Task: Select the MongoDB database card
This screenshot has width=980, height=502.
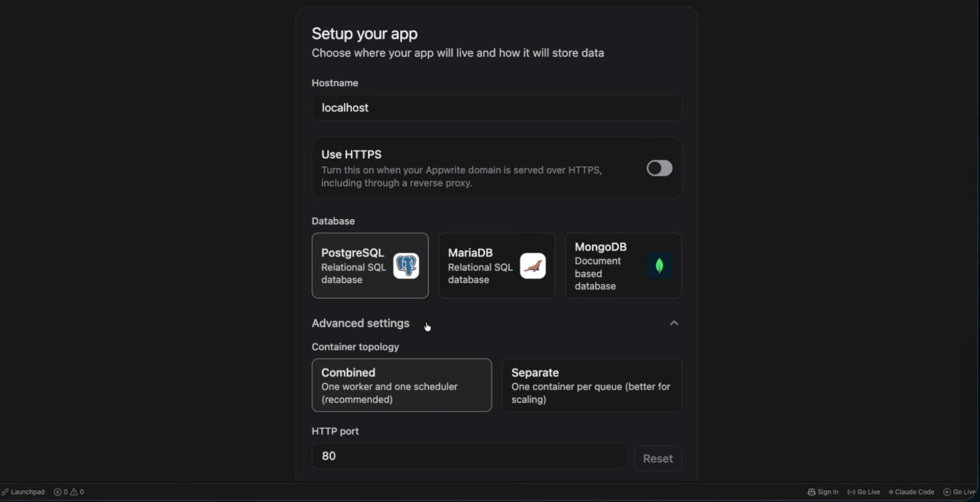Action: point(623,266)
